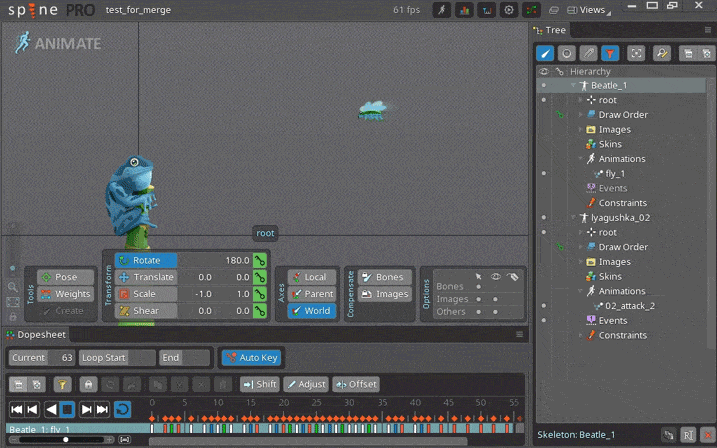The width and height of the screenshot is (717, 448).
Task: Toggle Beatle_1 visibility dot
Action: [544, 85]
